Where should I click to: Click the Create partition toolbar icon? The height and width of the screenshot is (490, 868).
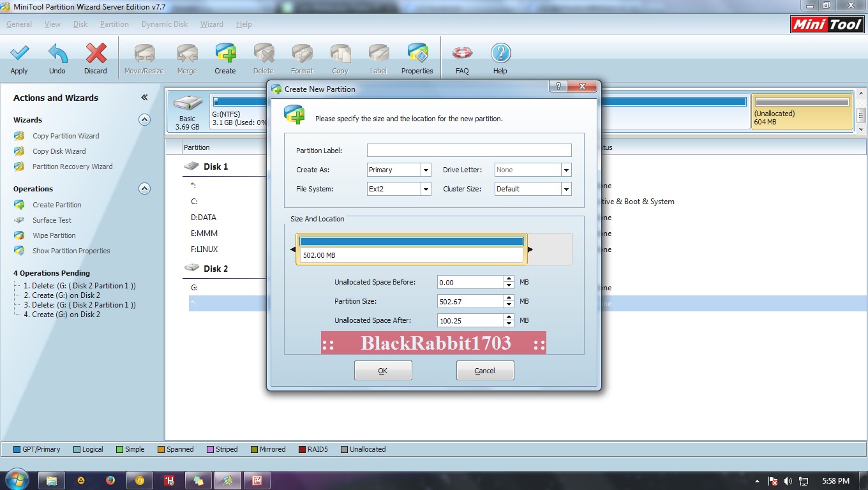[225, 54]
